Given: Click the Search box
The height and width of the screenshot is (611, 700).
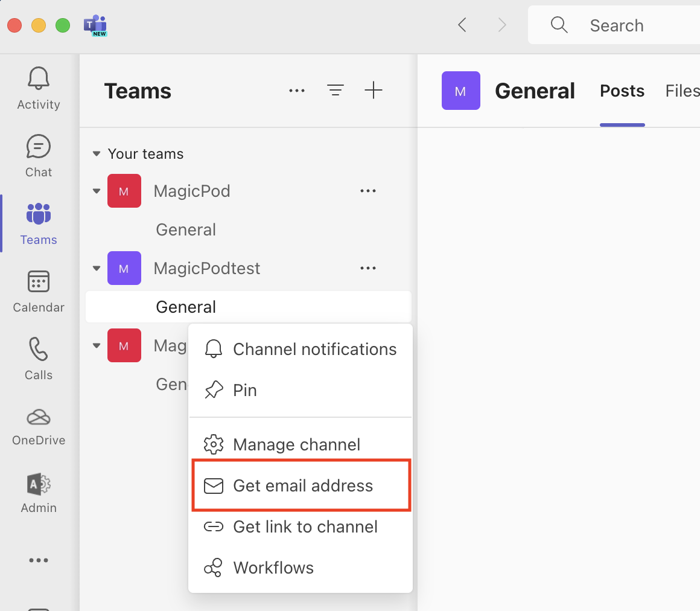Looking at the screenshot, I should point(614,25).
